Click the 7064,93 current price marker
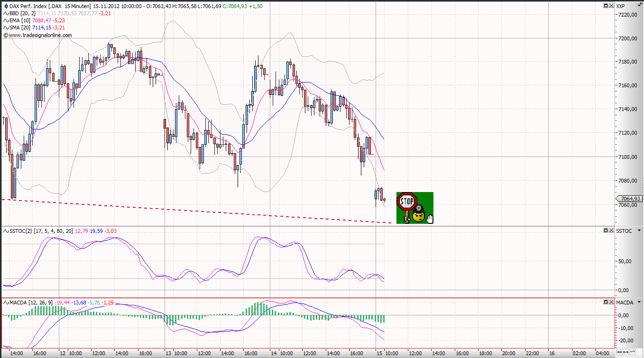The image size is (644, 358). click(629, 199)
